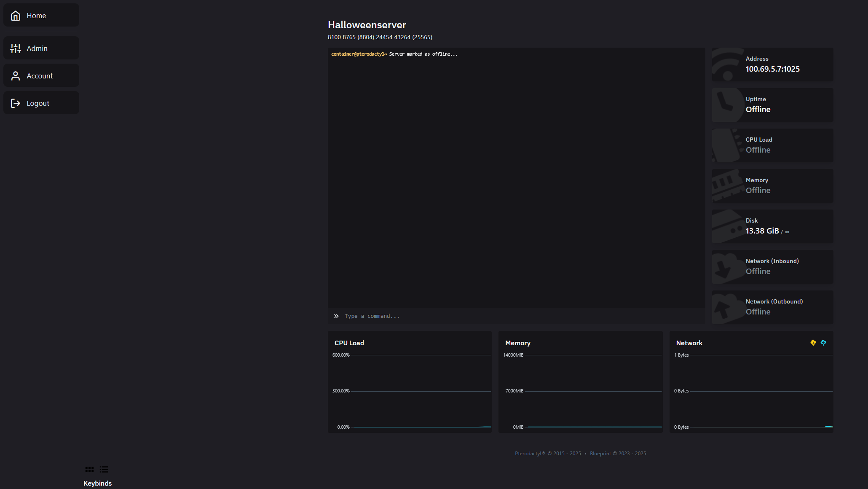The image size is (868, 489).
Task: Open the Keybinds section
Action: 97,483
